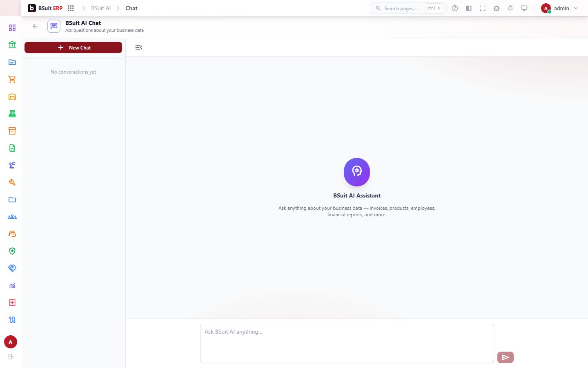Click the help question mark icon
Viewport: 588px width, 368px height.
pyautogui.click(x=455, y=8)
